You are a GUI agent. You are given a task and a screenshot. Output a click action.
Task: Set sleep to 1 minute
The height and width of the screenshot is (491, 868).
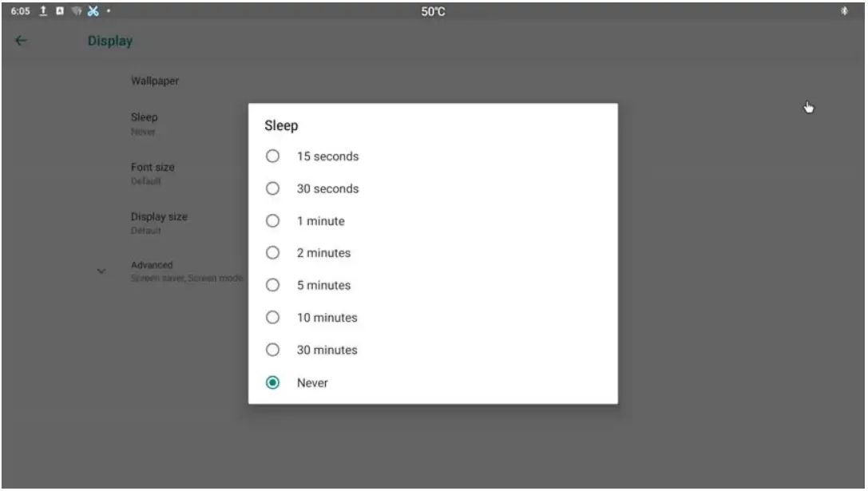(272, 221)
